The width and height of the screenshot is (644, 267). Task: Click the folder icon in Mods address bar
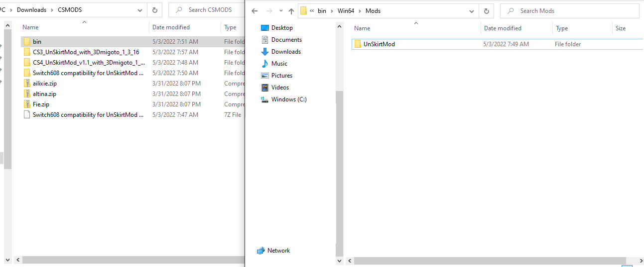(303, 11)
